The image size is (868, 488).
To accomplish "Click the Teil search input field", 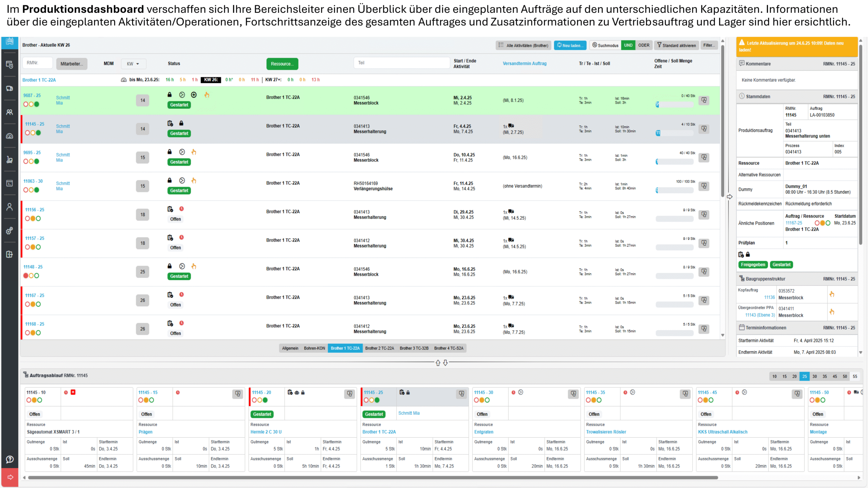I will (401, 63).
